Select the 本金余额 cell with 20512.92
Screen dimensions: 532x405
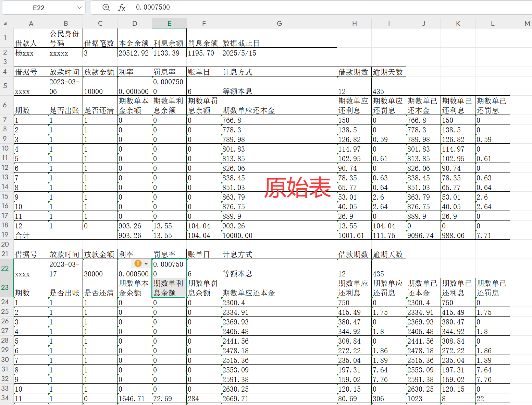pyautogui.click(x=134, y=53)
